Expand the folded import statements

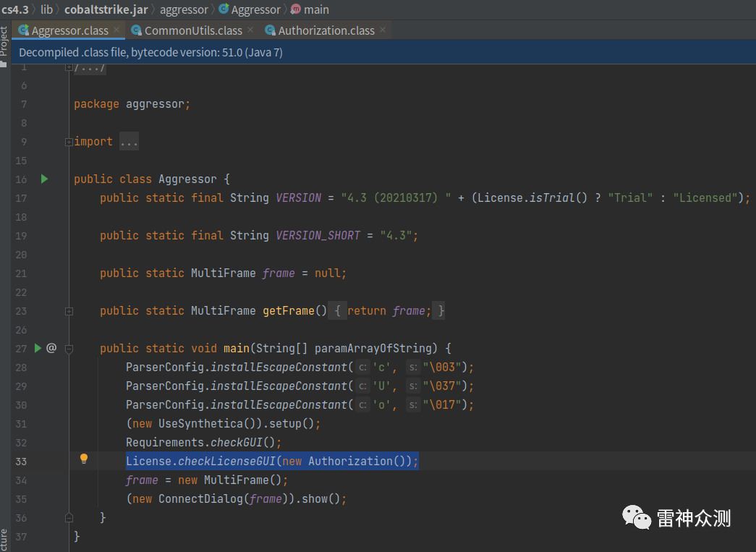(69, 142)
